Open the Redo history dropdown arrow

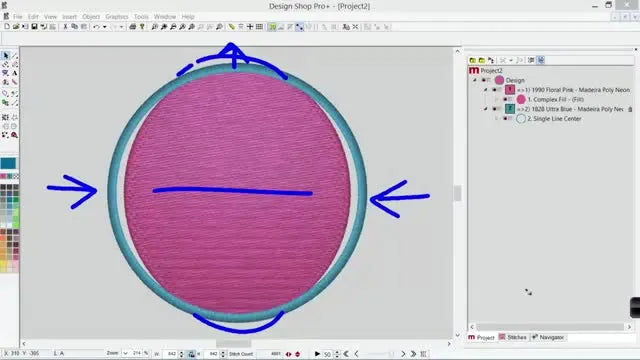[121, 27]
